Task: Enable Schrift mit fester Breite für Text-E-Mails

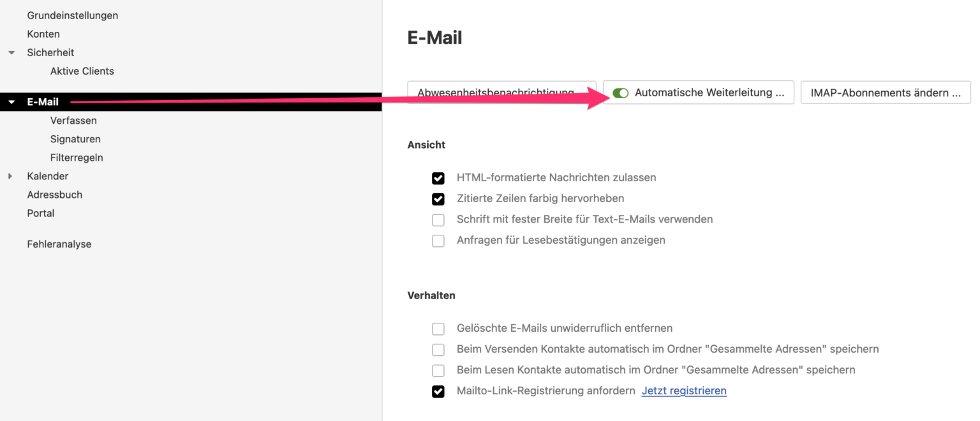Action: tap(438, 219)
